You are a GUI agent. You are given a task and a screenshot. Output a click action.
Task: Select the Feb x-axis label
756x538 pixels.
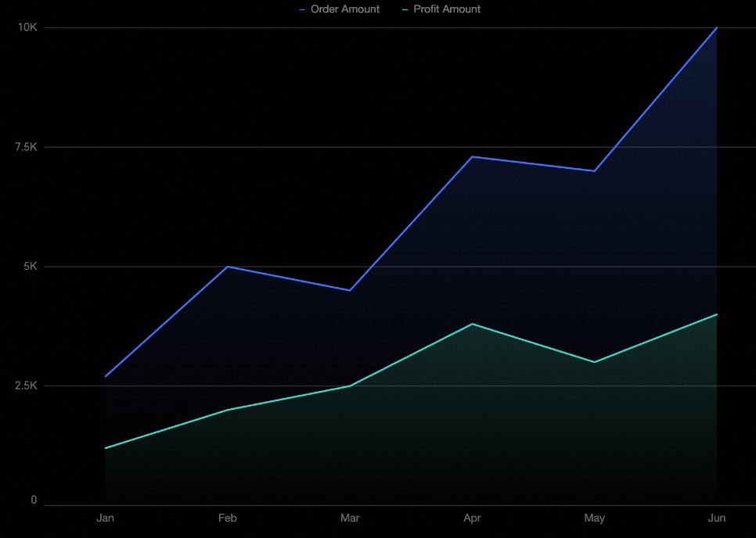click(x=228, y=518)
